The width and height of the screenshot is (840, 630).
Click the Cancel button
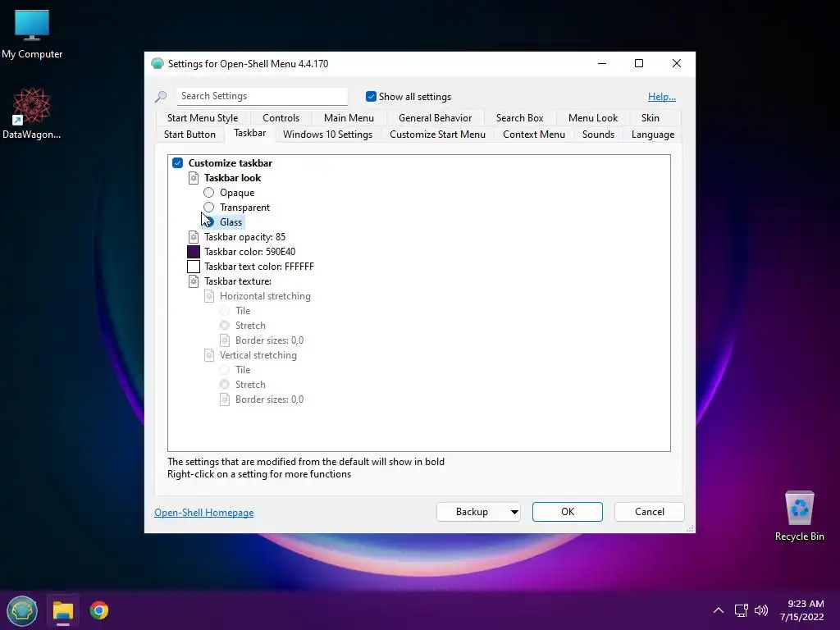point(650,512)
